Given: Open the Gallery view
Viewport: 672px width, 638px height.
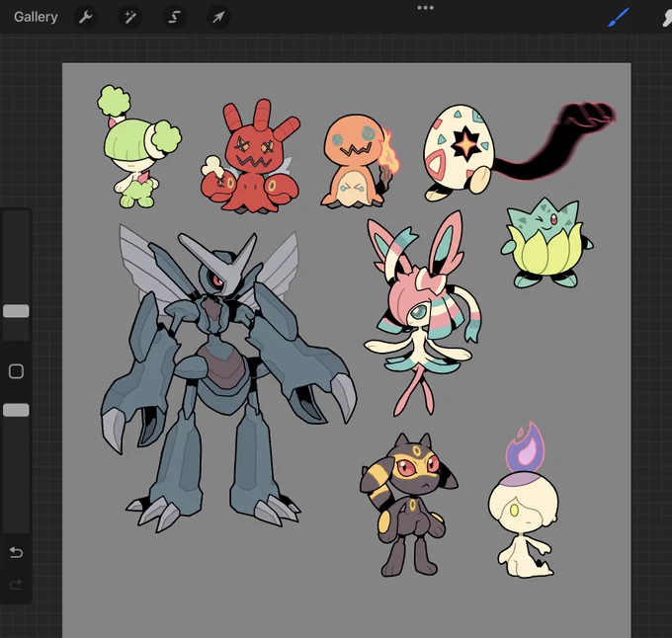Looking at the screenshot, I should 36,17.
